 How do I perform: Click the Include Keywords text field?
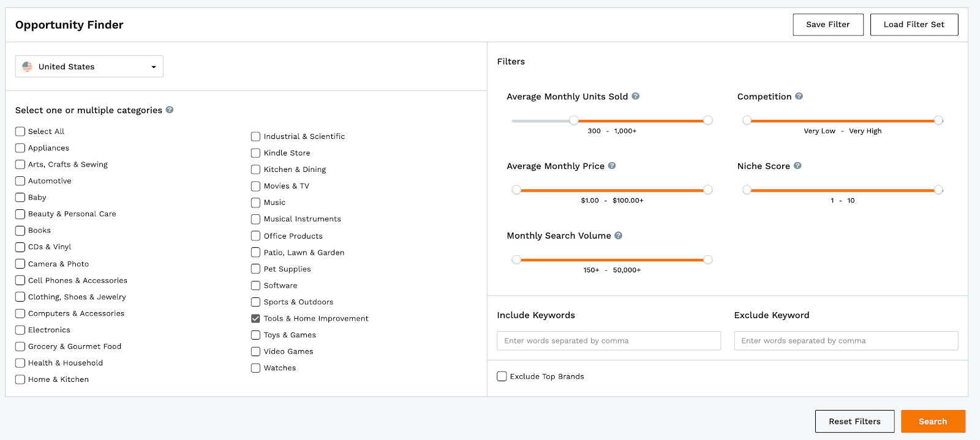click(x=608, y=341)
